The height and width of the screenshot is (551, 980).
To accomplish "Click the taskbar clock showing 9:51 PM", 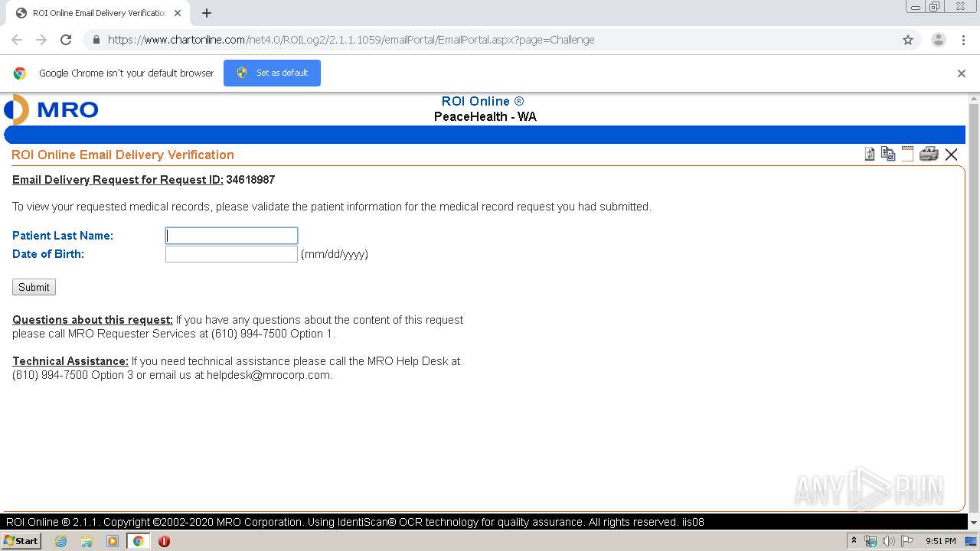I will [941, 541].
